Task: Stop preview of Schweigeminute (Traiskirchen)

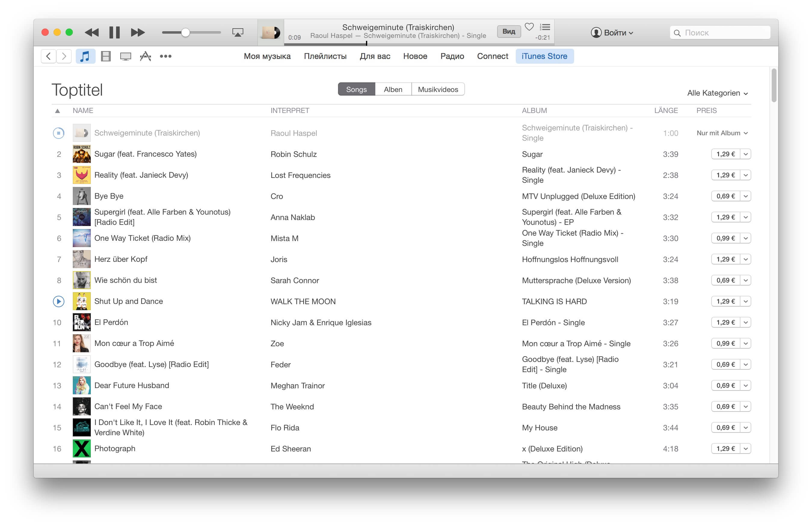Action: point(59,133)
